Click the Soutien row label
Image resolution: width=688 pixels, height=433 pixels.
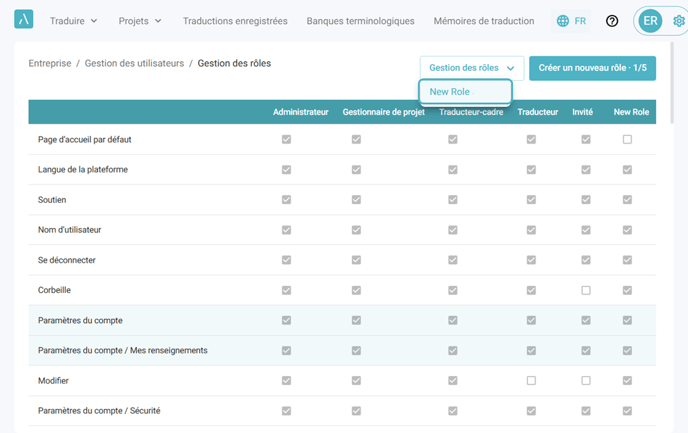pos(52,200)
